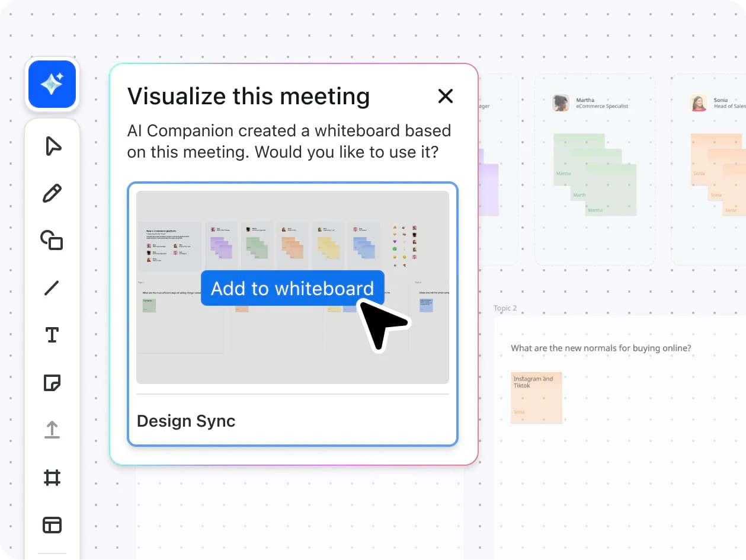
Task: Close the Visualize this meeting dialog
Action: [445, 96]
